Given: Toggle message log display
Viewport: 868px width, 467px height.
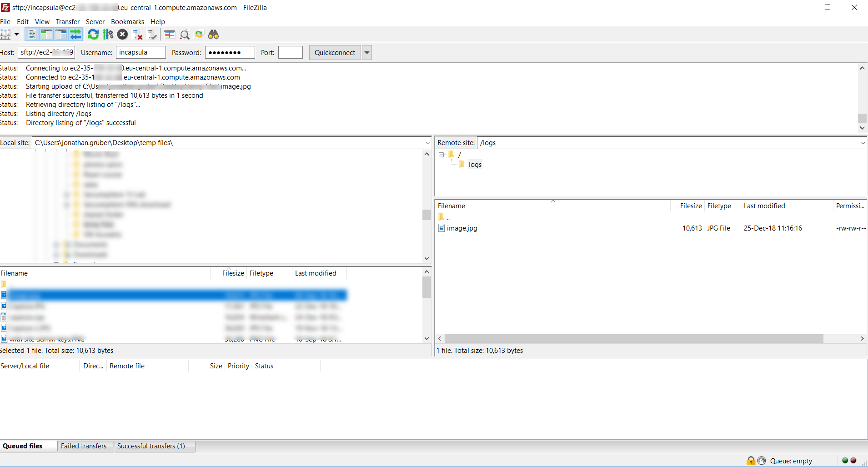Looking at the screenshot, I should coord(32,35).
